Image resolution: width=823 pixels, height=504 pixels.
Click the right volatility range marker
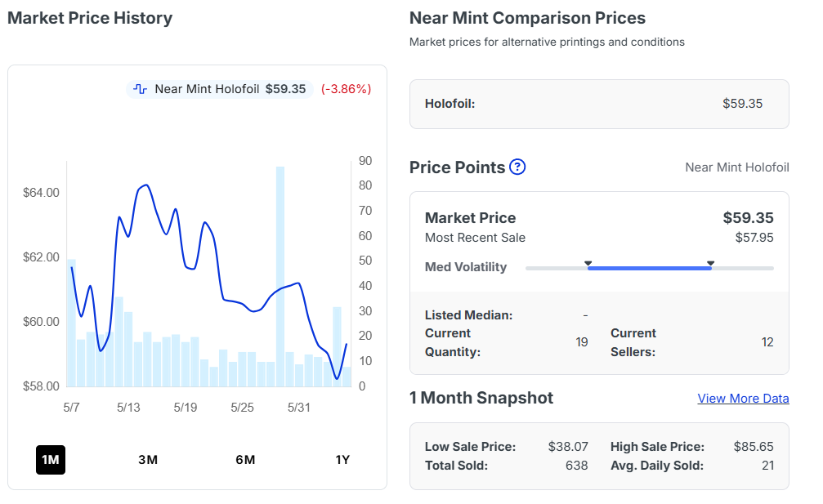click(711, 263)
